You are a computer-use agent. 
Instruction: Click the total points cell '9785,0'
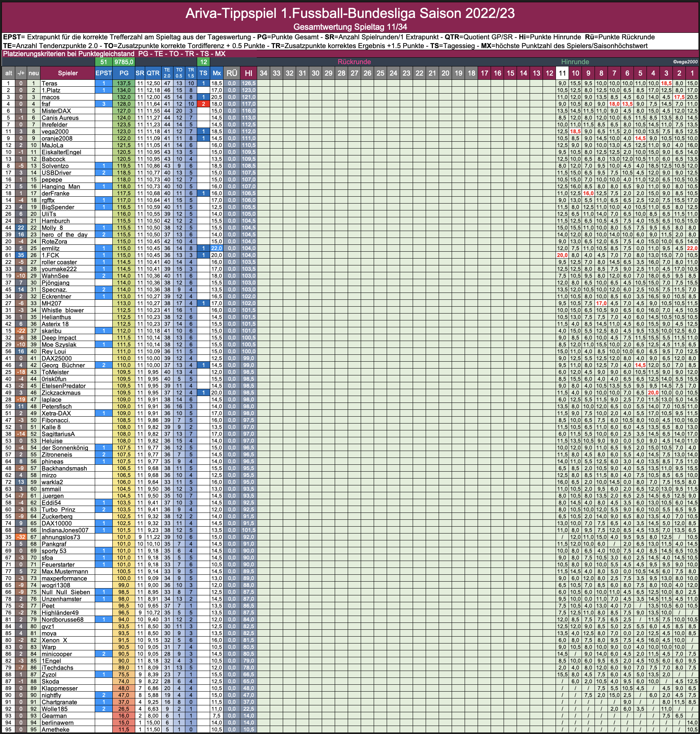click(124, 62)
